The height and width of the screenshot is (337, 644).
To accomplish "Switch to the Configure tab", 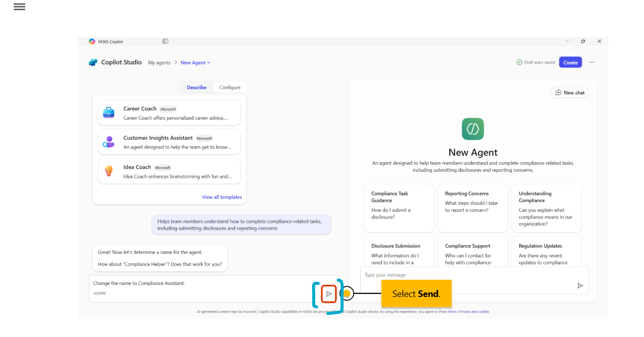I will tap(230, 87).
